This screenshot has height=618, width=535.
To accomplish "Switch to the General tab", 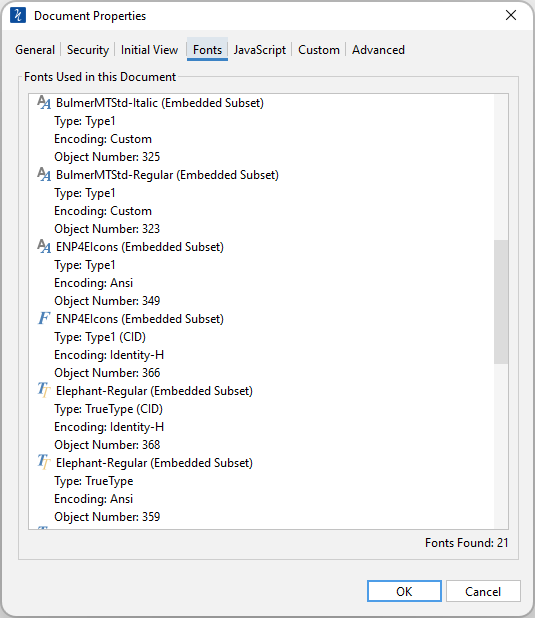I will coord(35,50).
